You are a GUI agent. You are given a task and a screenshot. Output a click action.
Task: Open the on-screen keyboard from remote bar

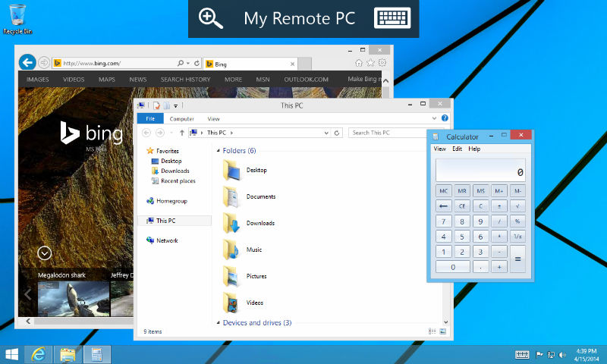point(392,18)
